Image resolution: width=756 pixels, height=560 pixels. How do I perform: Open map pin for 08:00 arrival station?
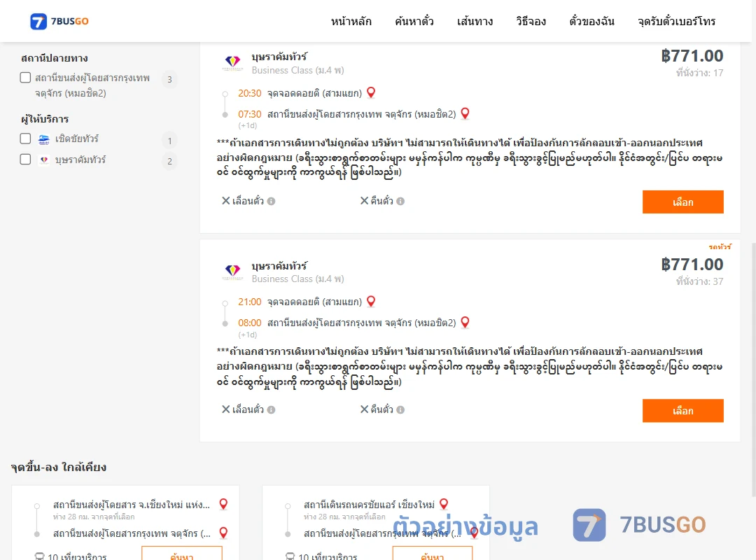click(x=465, y=322)
